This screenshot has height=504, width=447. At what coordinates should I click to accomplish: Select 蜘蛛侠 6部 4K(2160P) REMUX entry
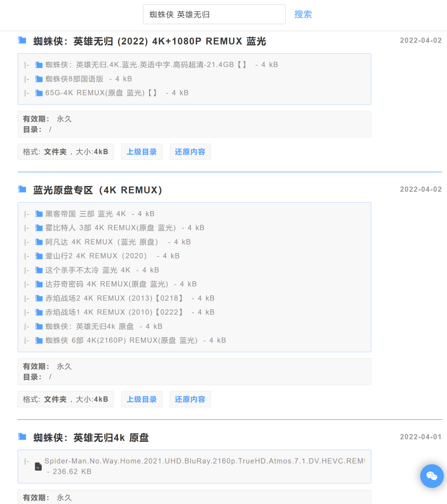coord(121,340)
